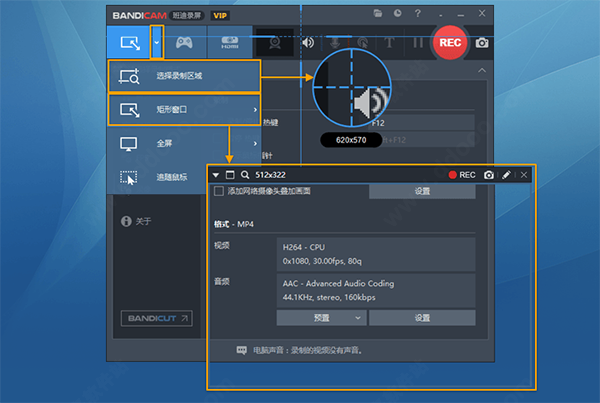The image size is (600, 403).
Task: Click the H264 - CPU video info
Action: click(x=376, y=254)
